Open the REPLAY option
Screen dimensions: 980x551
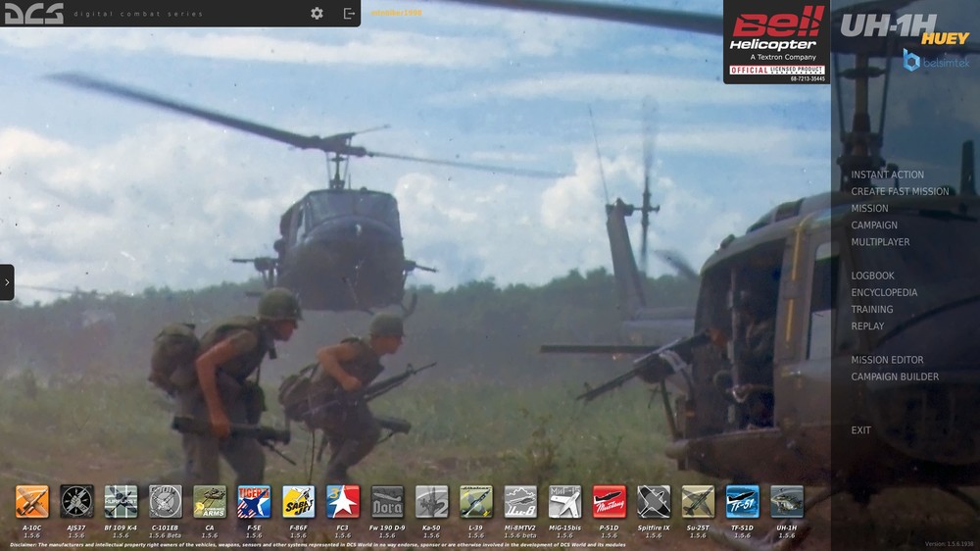867,326
